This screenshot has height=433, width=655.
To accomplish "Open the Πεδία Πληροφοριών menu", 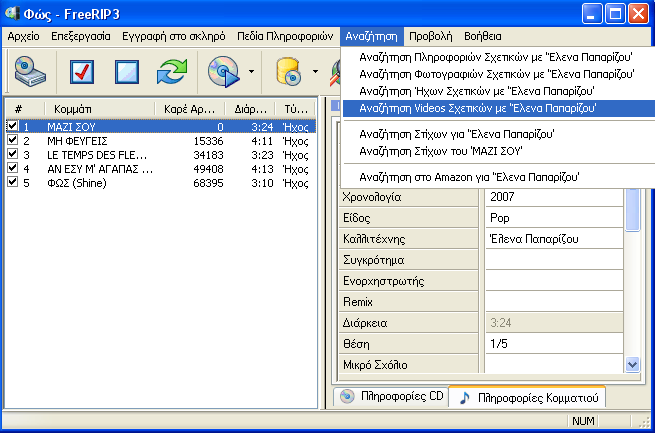I will tap(285, 36).
